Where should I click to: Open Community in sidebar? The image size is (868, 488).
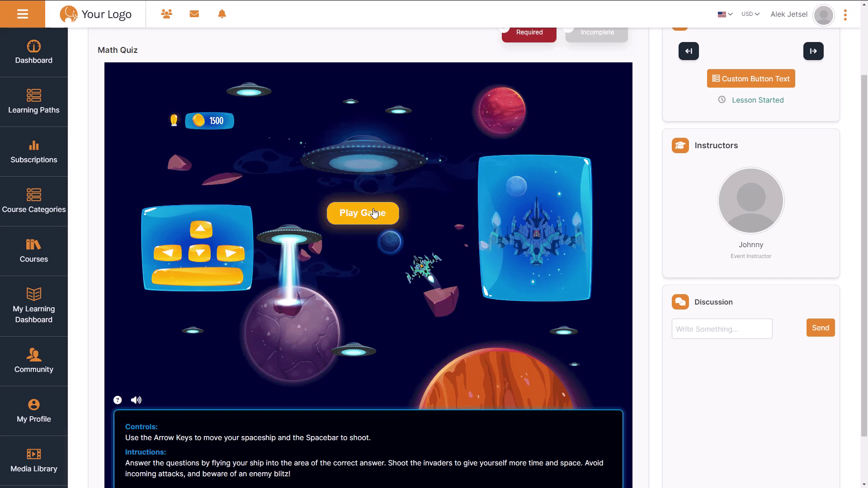[34, 361]
